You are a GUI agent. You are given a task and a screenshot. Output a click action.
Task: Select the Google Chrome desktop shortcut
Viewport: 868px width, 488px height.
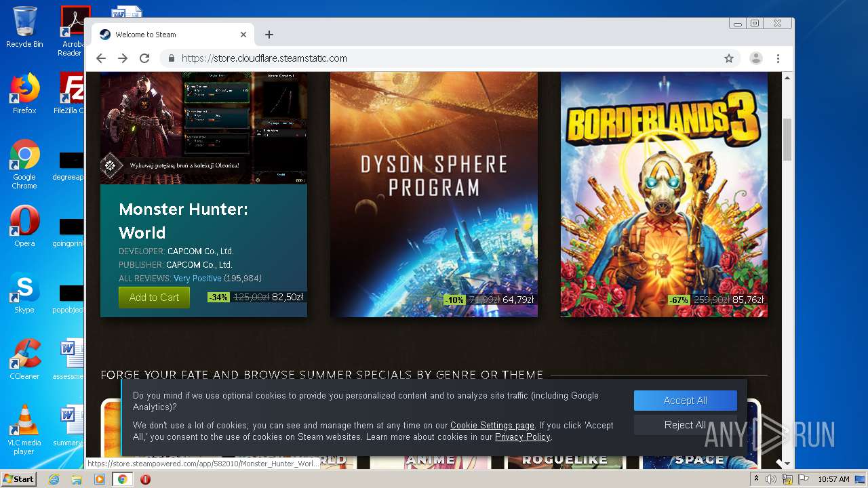(24, 165)
